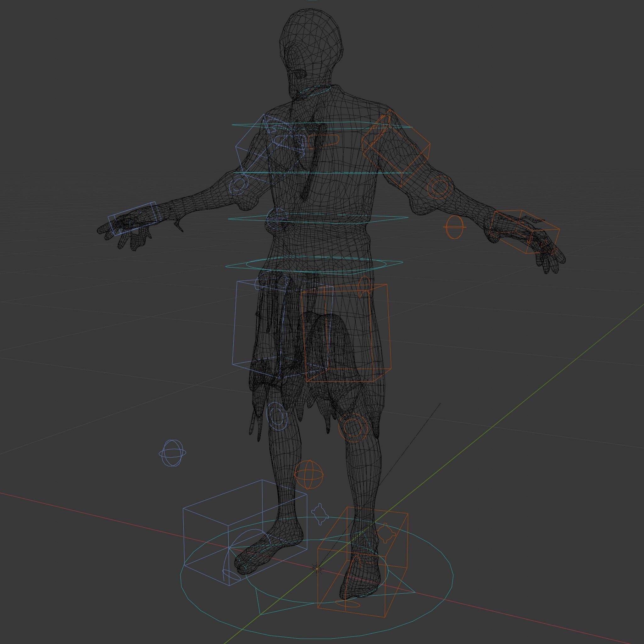Select the orange sphere control between the shins
The image size is (644, 644).
[x=309, y=475]
